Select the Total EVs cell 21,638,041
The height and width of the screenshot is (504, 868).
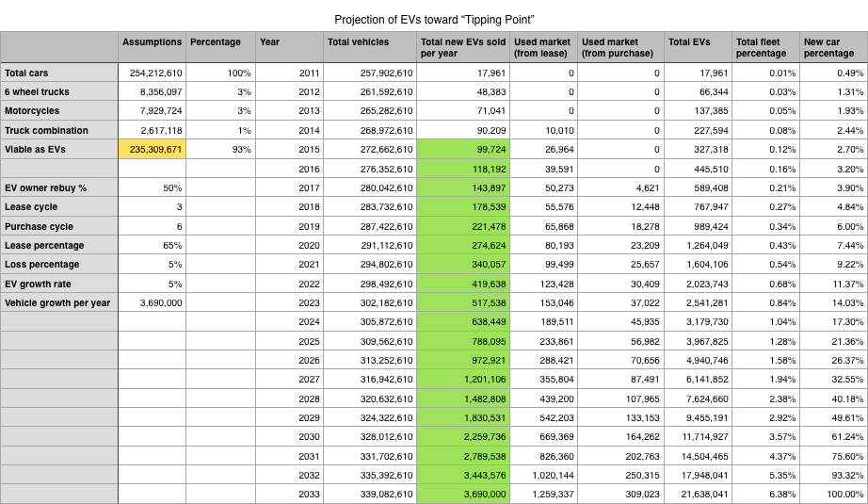pos(698,494)
